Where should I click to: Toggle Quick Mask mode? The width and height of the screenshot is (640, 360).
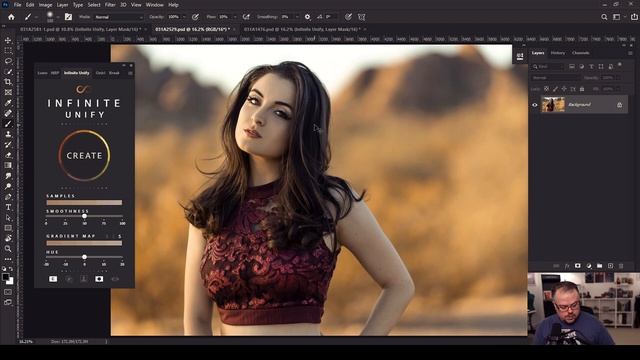(8, 292)
